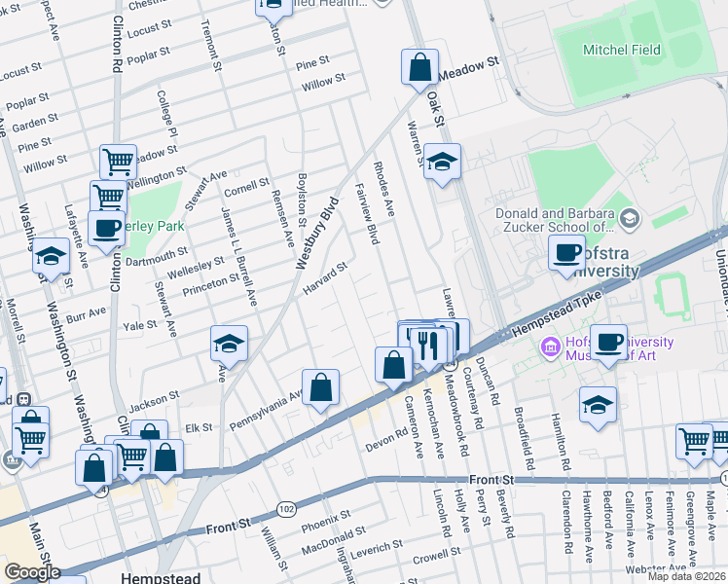Select the graduation cap marker beside Warren St

click(442, 163)
